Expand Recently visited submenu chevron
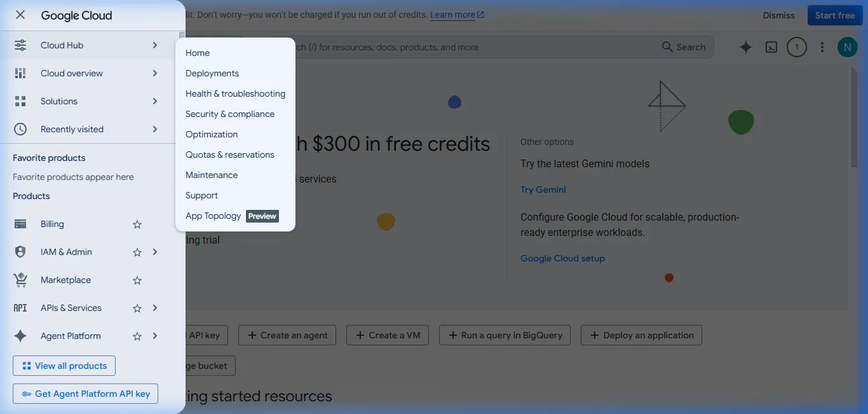Viewport: 868px width, 414px height. pyautogui.click(x=155, y=129)
